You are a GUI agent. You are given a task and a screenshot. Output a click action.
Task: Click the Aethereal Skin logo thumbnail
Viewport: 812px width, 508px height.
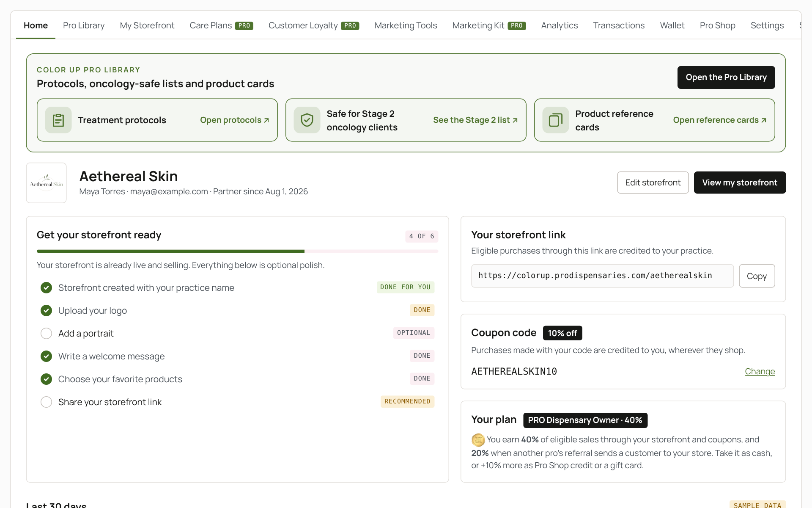47,183
